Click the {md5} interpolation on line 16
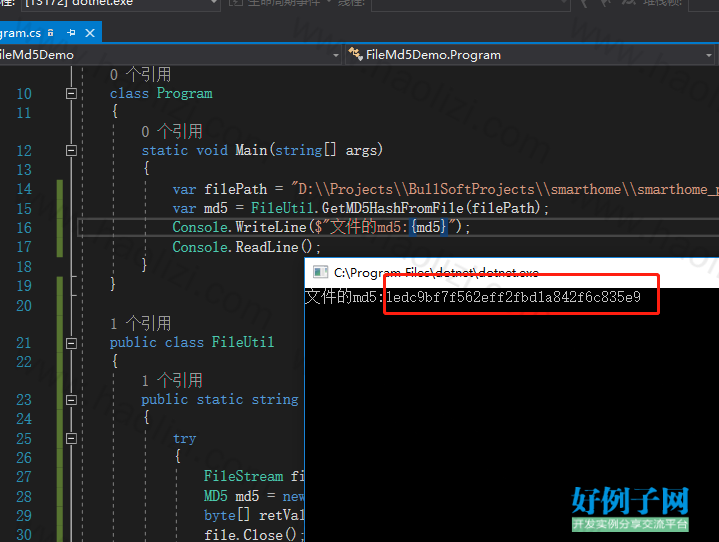Image resolution: width=719 pixels, height=542 pixels. point(428,227)
